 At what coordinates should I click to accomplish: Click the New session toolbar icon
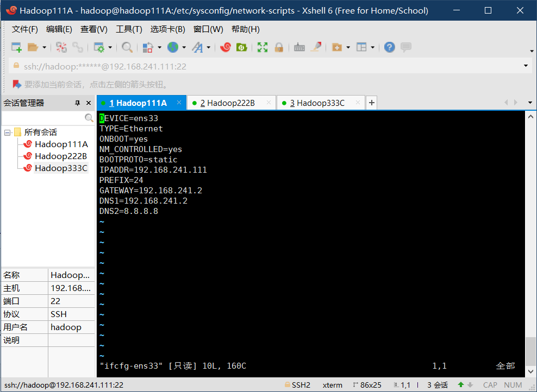click(x=16, y=47)
